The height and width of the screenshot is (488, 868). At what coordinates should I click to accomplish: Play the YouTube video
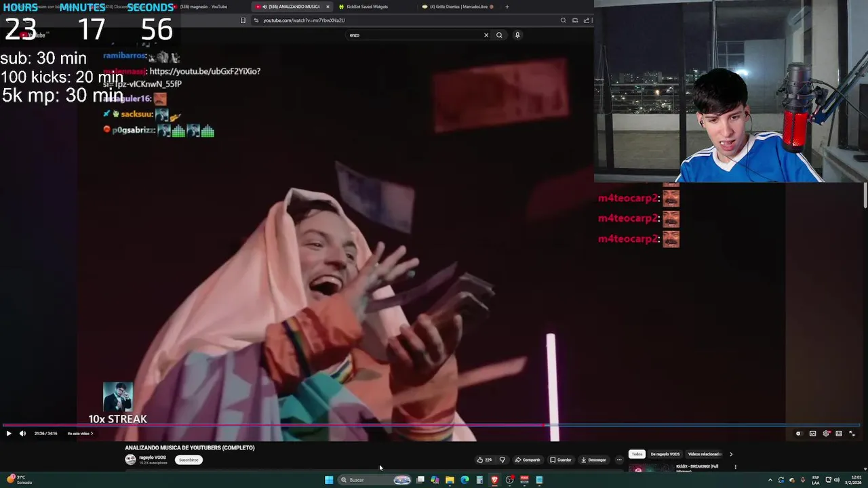tap(9, 434)
